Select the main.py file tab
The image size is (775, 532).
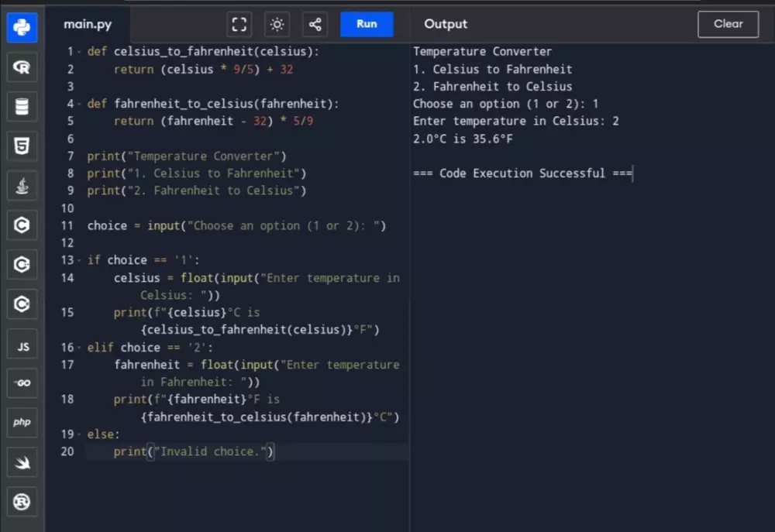pyautogui.click(x=88, y=25)
